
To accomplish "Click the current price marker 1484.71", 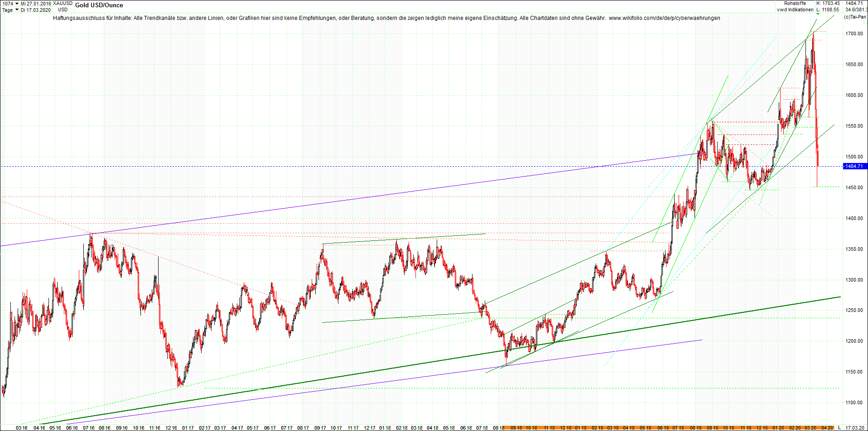I will [x=855, y=166].
